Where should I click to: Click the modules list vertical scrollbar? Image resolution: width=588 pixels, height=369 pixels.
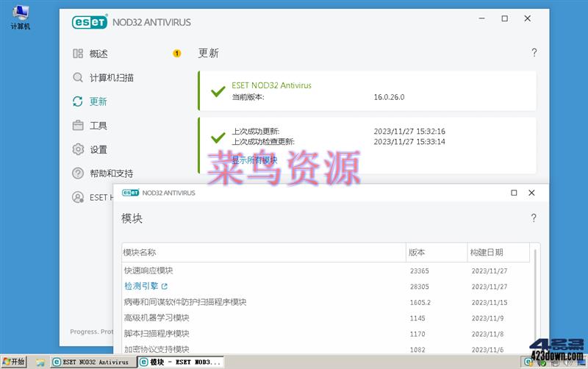[535, 294]
